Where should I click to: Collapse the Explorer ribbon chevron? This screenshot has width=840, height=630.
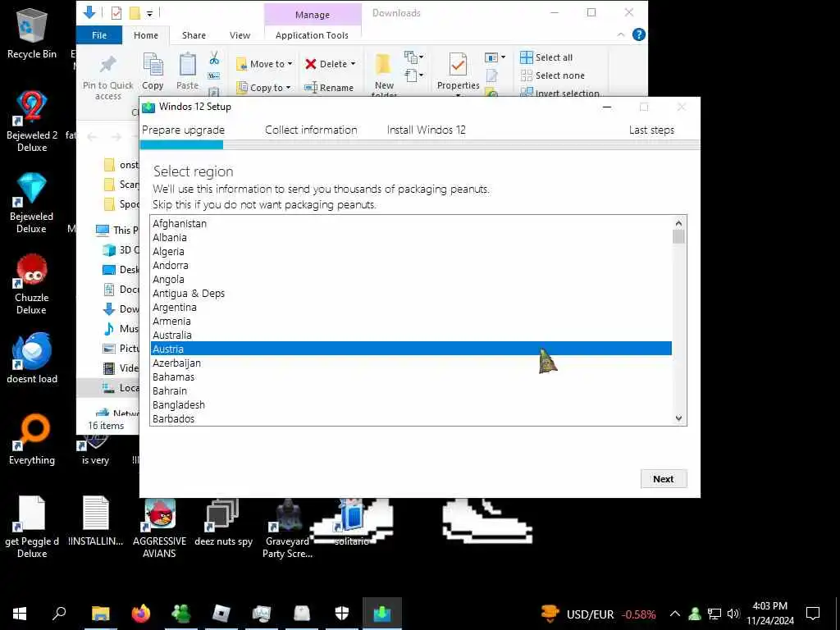click(x=620, y=34)
